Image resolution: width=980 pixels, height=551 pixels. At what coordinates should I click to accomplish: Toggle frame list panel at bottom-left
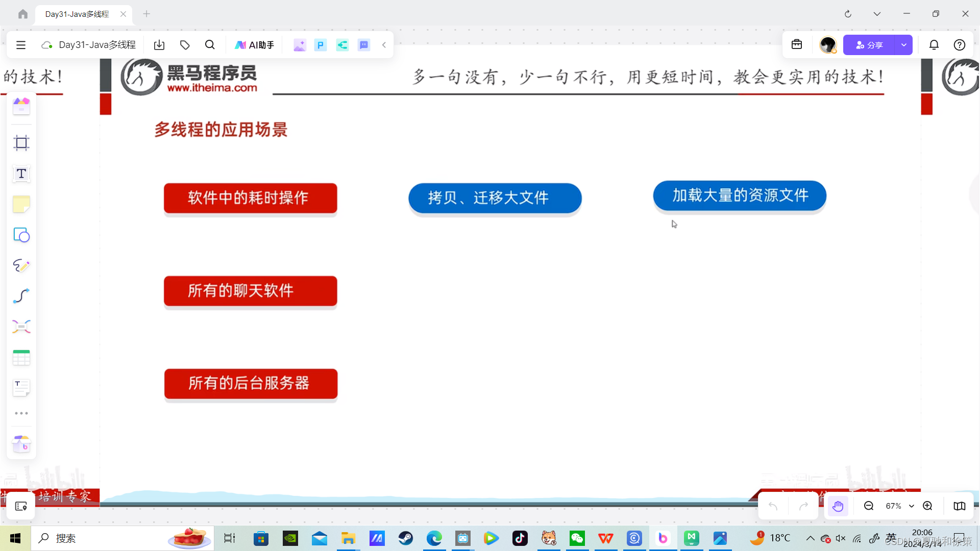pyautogui.click(x=21, y=506)
